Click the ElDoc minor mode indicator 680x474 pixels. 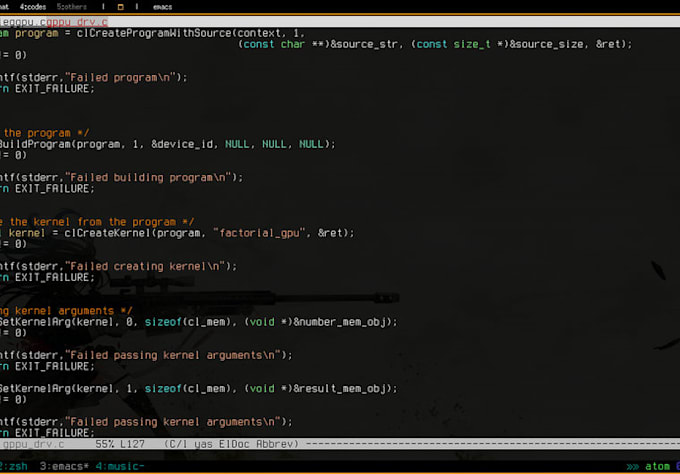[234, 444]
